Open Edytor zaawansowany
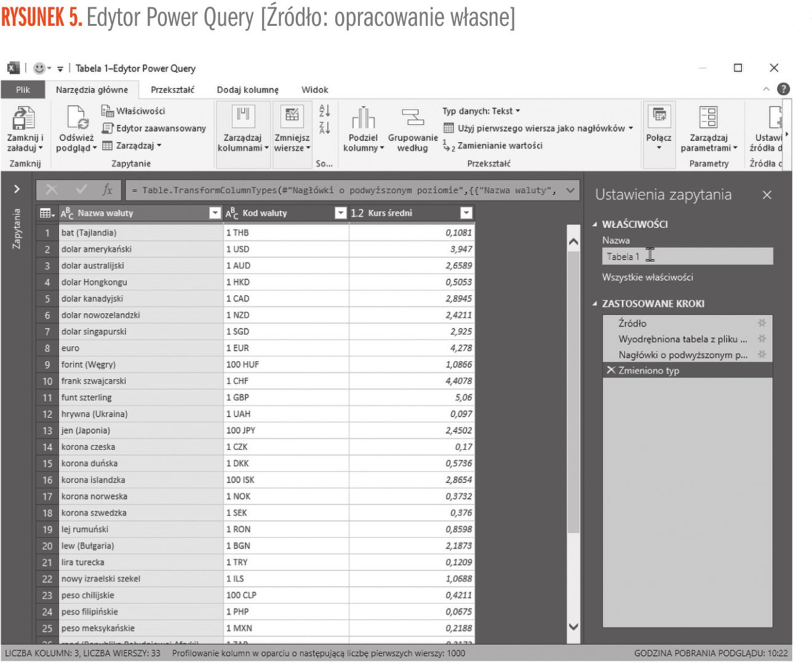Viewport: 812px width, 662px height. pos(154,128)
